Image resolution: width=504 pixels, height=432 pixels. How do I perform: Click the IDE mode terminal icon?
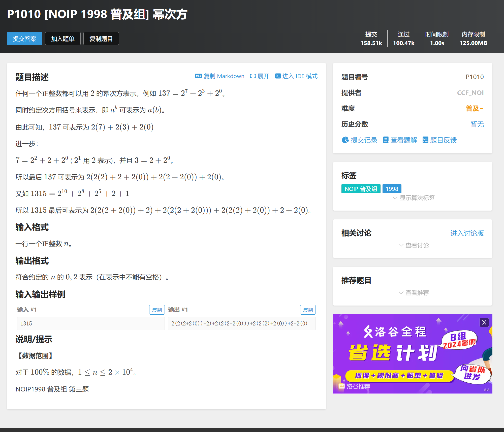[x=278, y=76]
